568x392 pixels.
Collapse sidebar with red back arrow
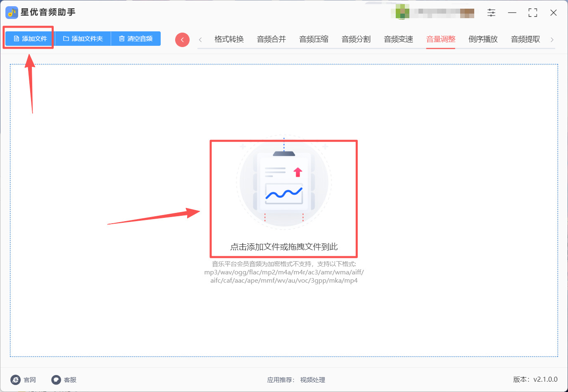[x=182, y=40]
